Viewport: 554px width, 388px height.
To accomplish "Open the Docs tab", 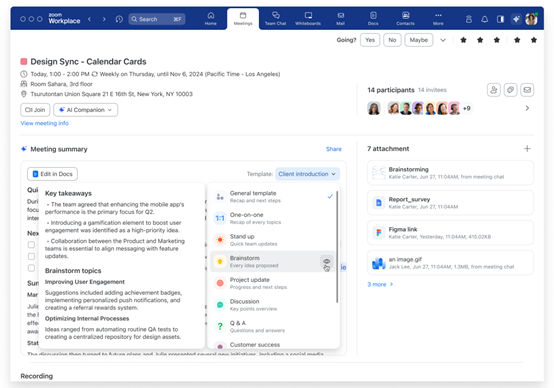I will point(373,18).
